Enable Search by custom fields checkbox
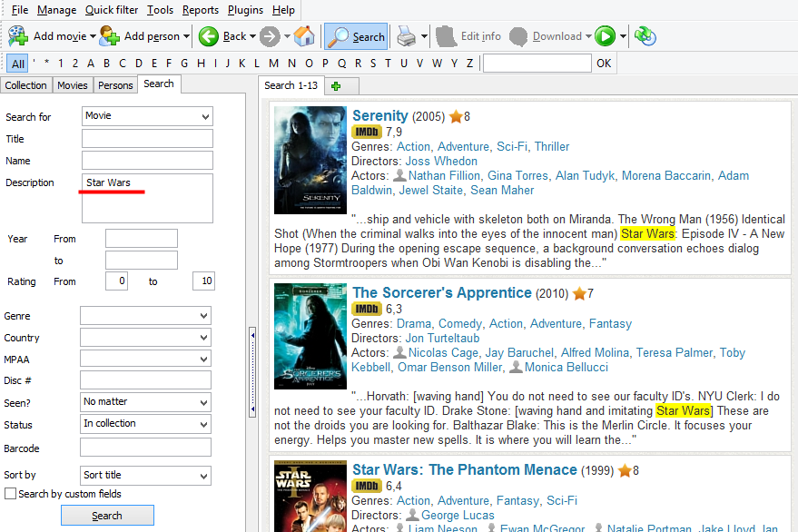The width and height of the screenshot is (798, 532). (10, 494)
